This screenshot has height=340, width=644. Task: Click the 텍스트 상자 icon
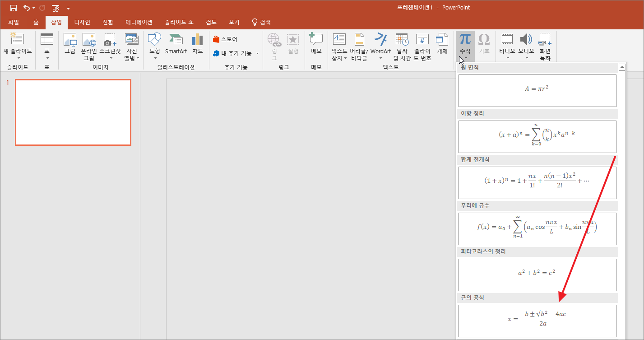tap(339, 39)
